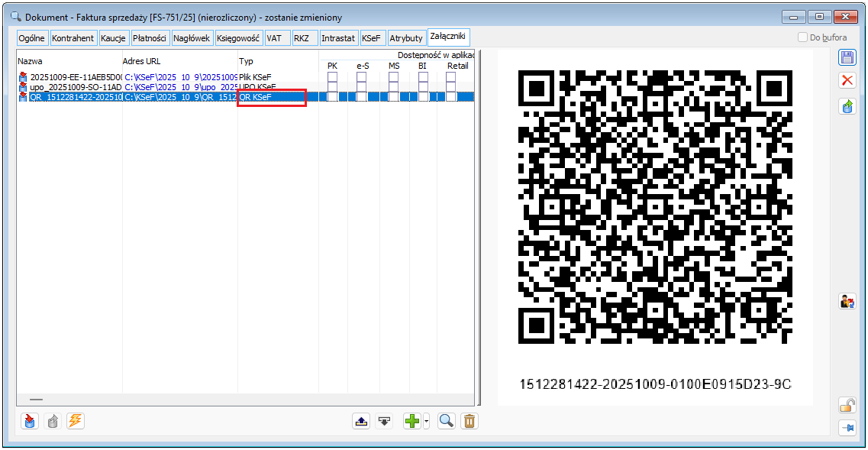
Task: Check Retail box for Plik KSeF row
Action: [450, 77]
